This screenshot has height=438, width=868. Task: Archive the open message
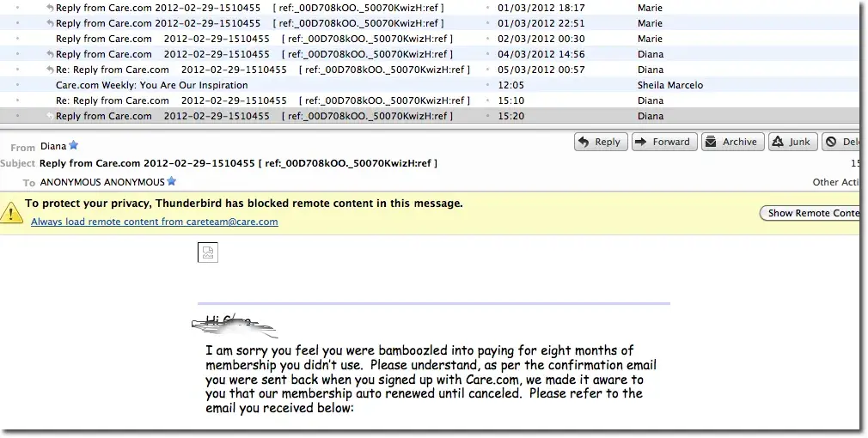point(731,142)
